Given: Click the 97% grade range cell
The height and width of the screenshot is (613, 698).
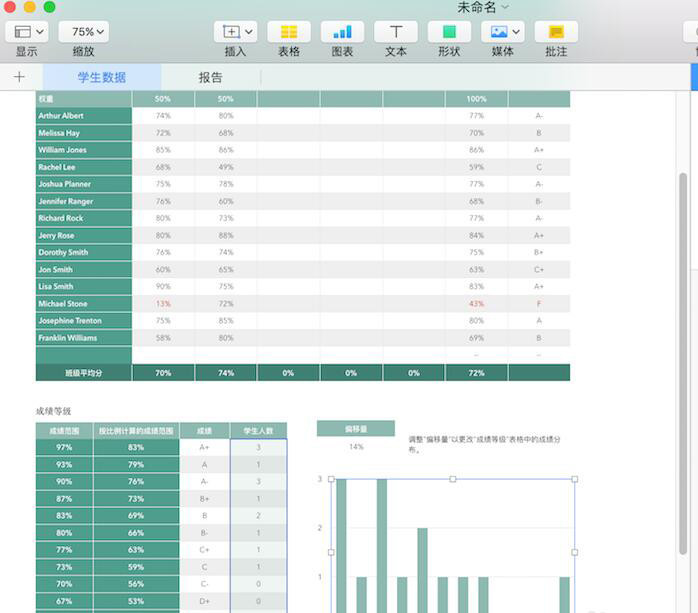Looking at the screenshot, I should tap(64, 447).
